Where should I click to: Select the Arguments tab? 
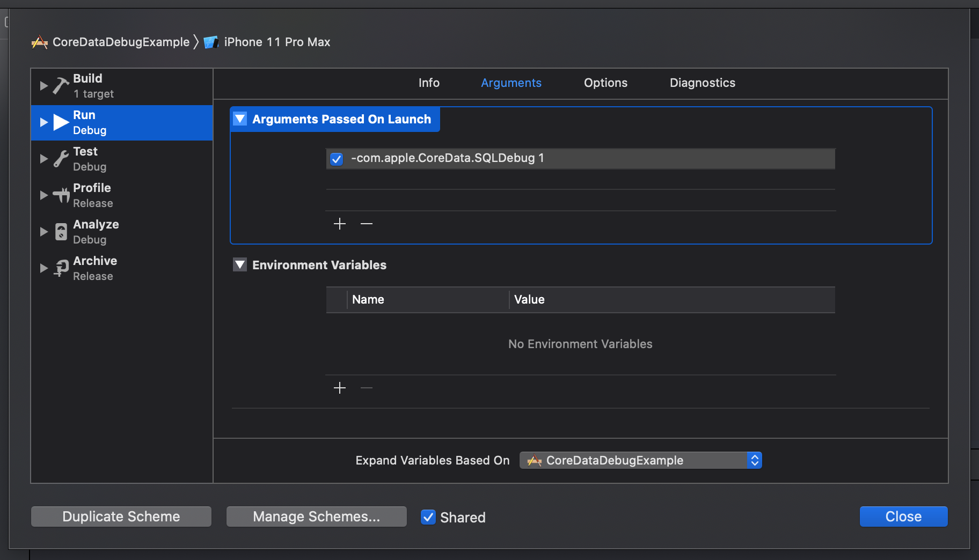tap(511, 83)
